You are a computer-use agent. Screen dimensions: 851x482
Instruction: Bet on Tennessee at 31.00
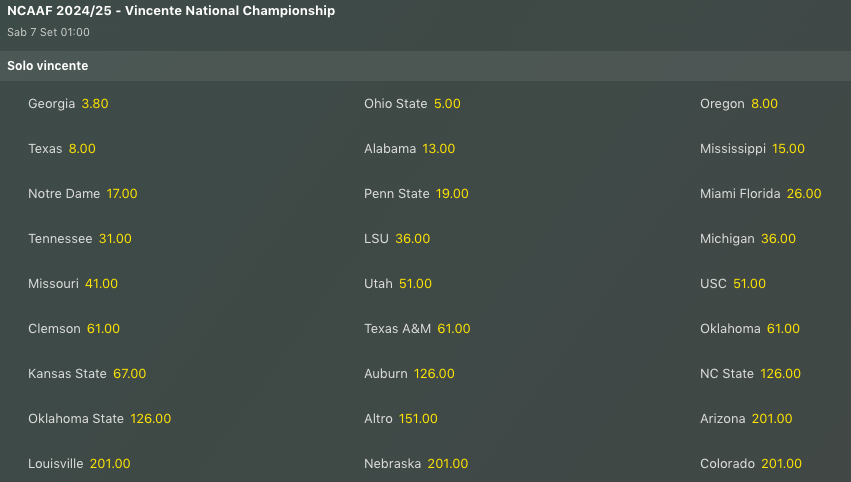point(115,239)
